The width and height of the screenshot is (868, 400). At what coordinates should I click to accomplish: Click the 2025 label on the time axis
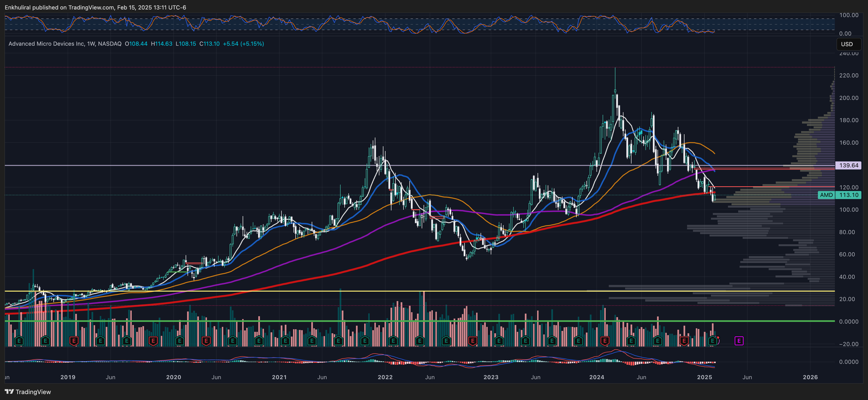(704, 377)
